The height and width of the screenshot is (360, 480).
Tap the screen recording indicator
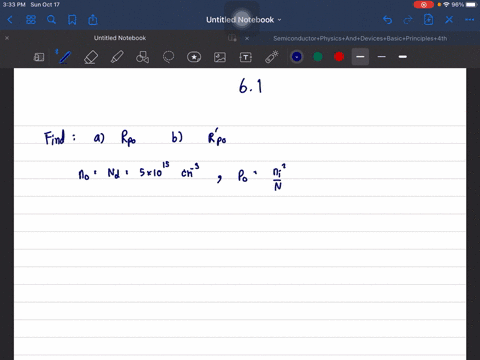pos(424,5)
